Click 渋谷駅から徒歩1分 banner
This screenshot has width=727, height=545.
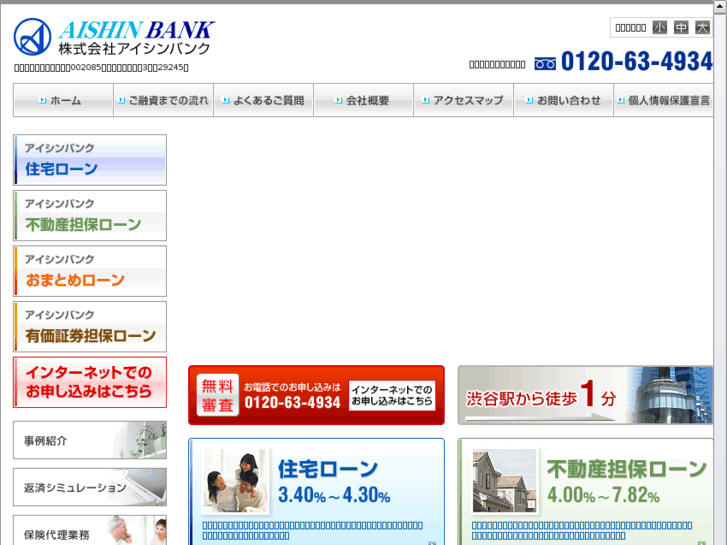coord(585,395)
